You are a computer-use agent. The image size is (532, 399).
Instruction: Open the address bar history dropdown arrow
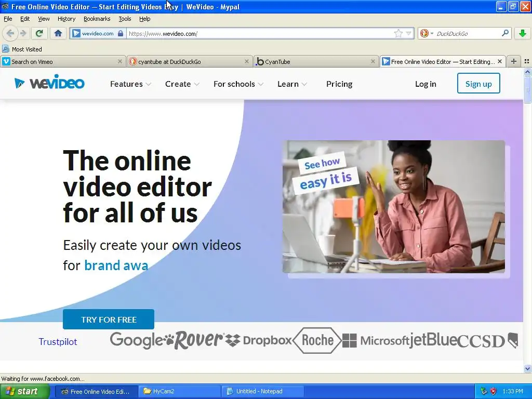coord(408,33)
